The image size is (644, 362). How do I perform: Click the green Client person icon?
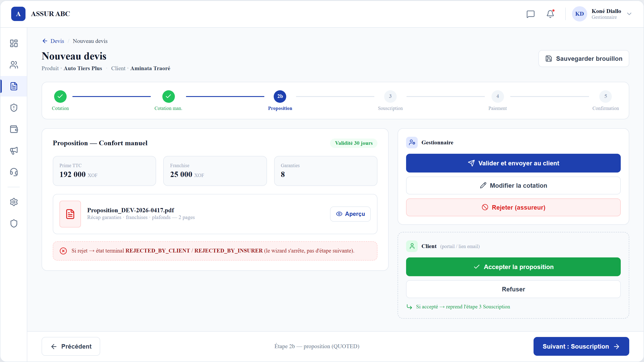[412, 246]
